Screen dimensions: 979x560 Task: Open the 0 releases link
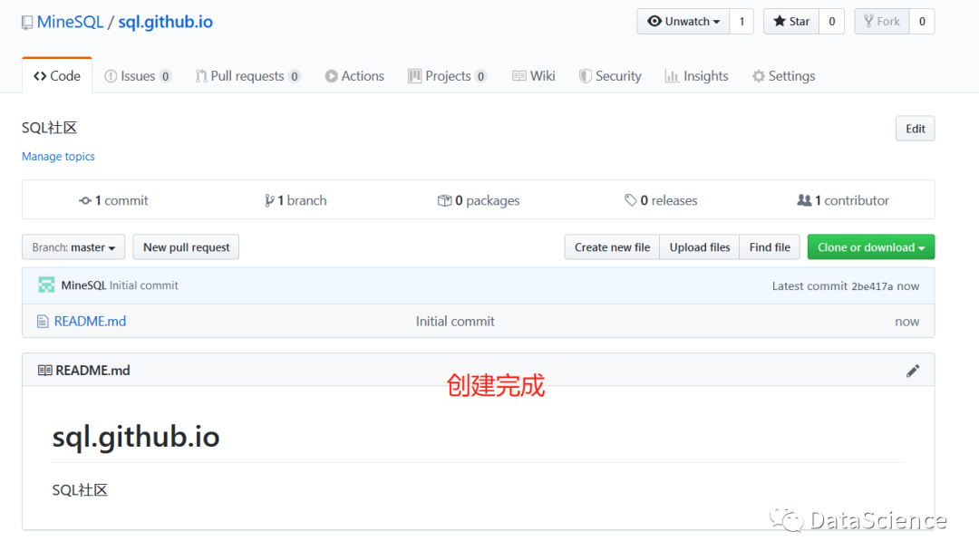661,200
